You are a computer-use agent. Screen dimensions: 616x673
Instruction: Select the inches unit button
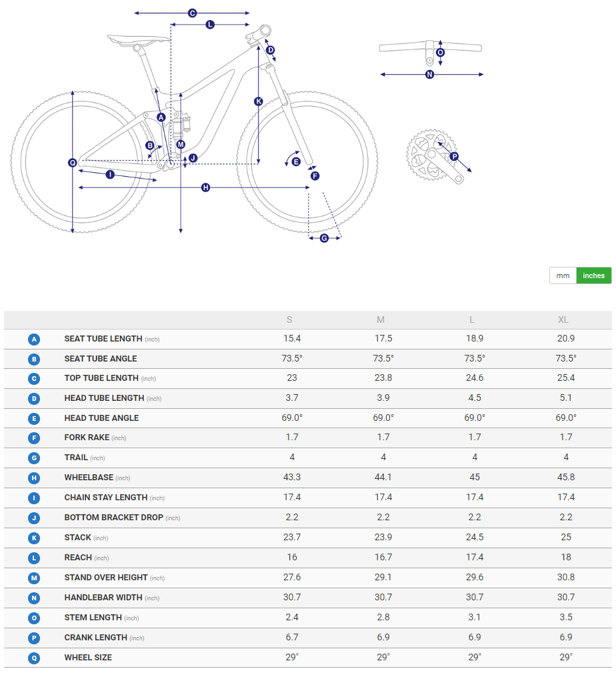tap(593, 275)
